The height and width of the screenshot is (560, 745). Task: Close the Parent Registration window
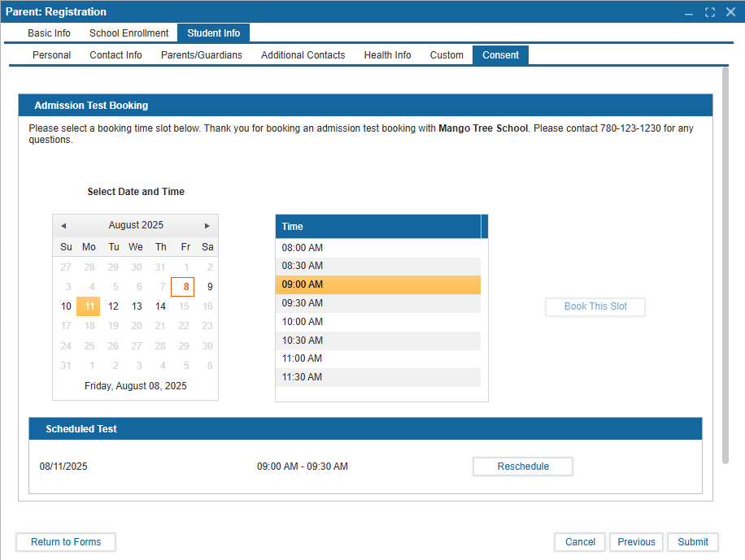pos(730,12)
